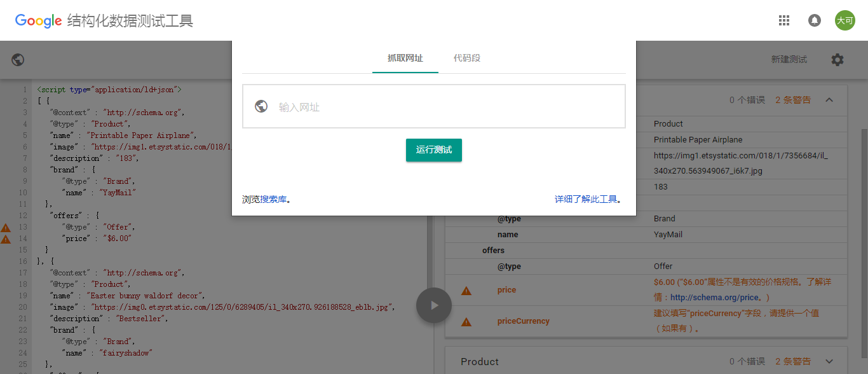Open the settings gear icon
The image size is (868, 374).
click(837, 60)
